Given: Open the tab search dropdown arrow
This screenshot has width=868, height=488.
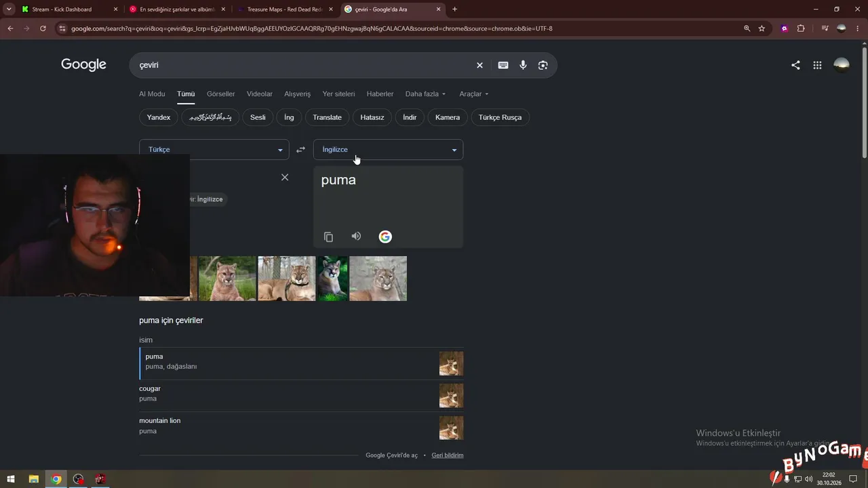Looking at the screenshot, I should pyautogui.click(x=9, y=9).
